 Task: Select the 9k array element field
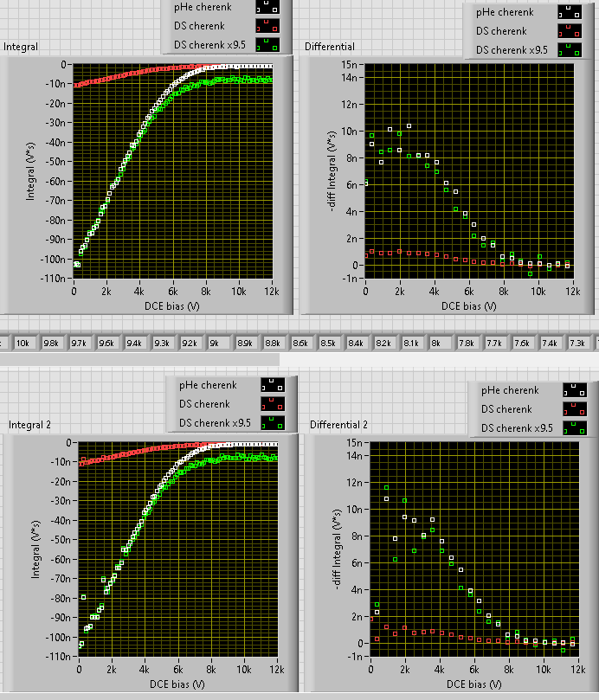[x=218, y=344]
